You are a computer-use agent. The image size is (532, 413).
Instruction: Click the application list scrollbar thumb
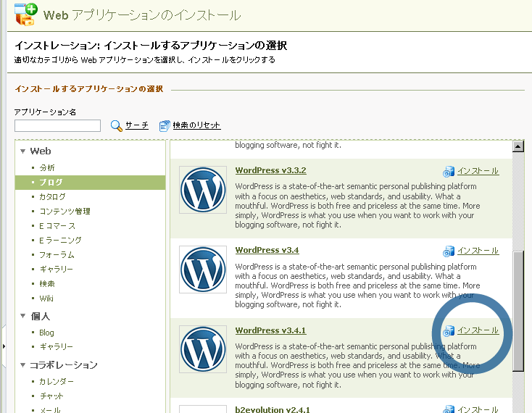[x=518, y=312]
